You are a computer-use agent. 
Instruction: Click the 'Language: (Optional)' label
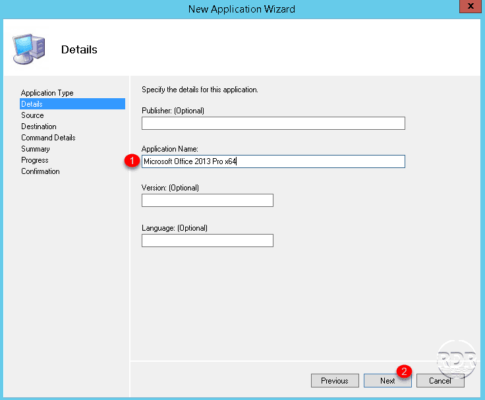(x=174, y=228)
